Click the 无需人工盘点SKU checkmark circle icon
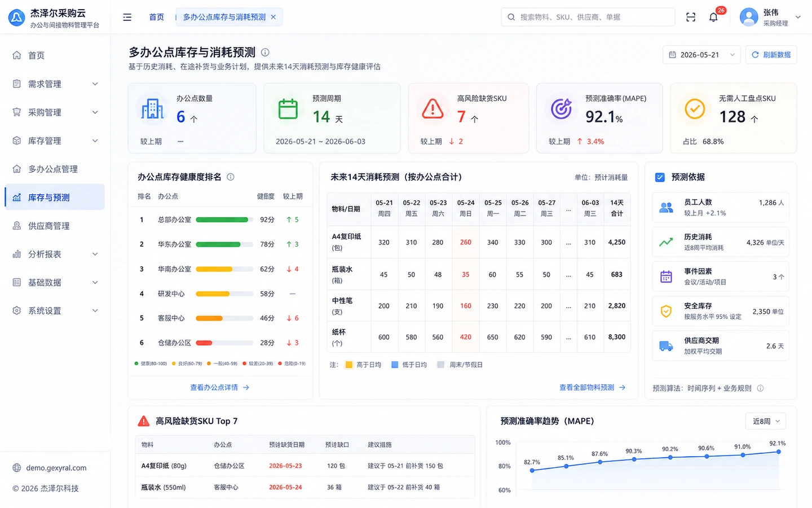 [695, 108]
